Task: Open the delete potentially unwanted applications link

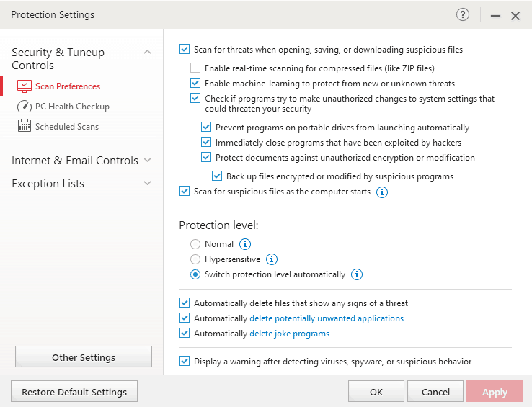Action: pyautogui.click(x=327, y=318)
